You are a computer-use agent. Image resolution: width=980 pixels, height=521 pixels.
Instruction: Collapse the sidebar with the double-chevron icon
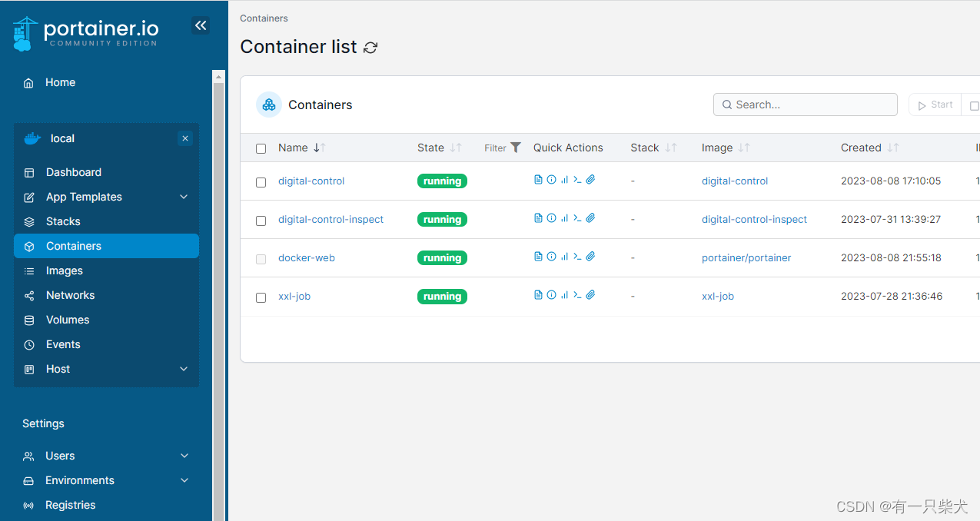pos(201,25)
